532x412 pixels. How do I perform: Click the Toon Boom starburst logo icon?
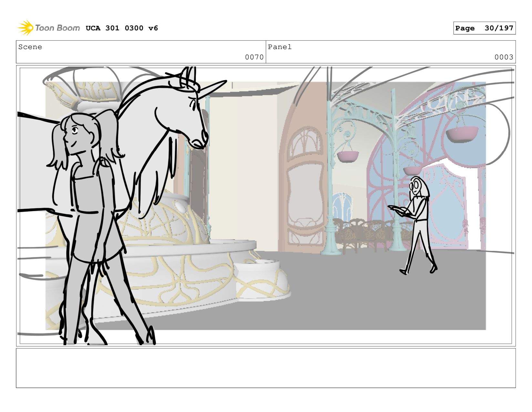click(x=26, y=28)
